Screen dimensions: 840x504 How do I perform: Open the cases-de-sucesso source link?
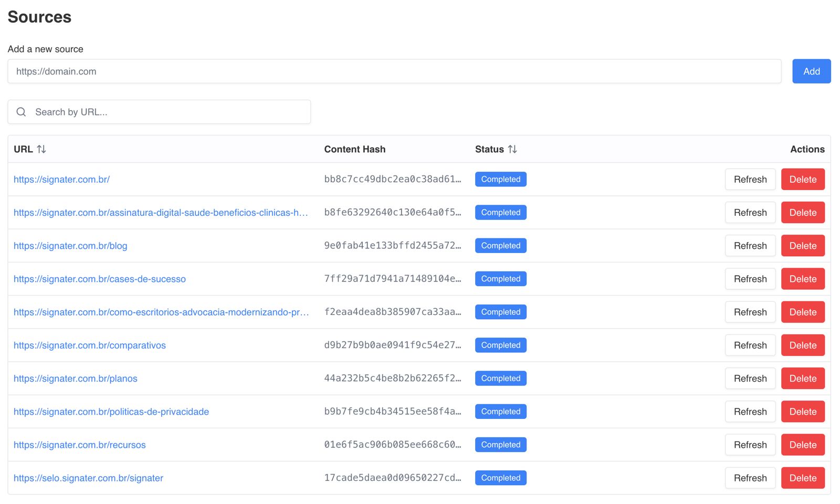pyautogui.click(x=100, y=279)
